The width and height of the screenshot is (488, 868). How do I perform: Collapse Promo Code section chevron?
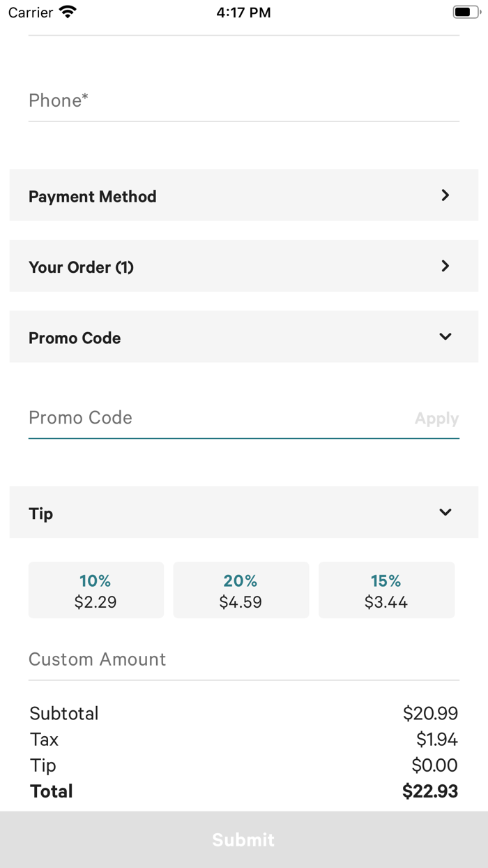445,336
